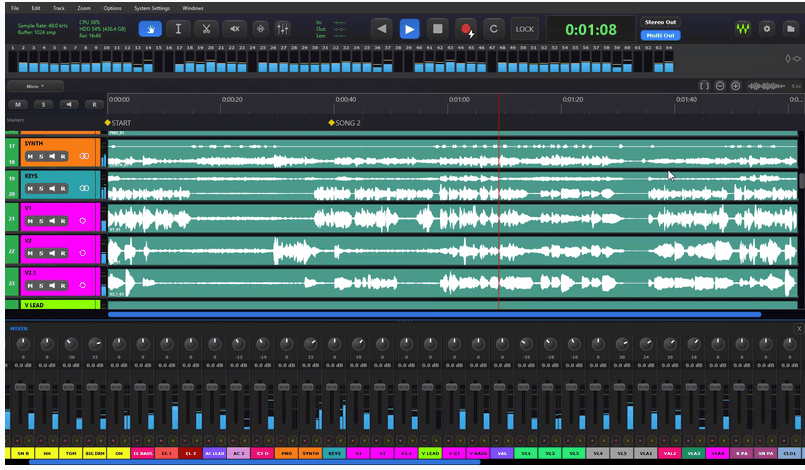Click the mono circle icon on V1 track
Image resolution: width=805 pixels, height=470 pixels.
[83, 221]
